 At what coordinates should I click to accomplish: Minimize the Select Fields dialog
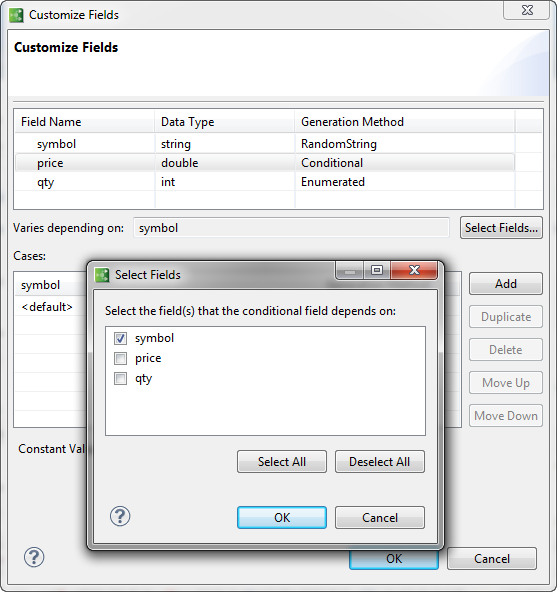(x=350, y=270)
